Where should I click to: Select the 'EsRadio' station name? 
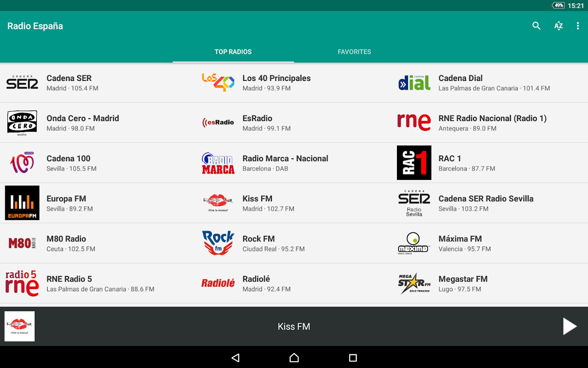257,118
